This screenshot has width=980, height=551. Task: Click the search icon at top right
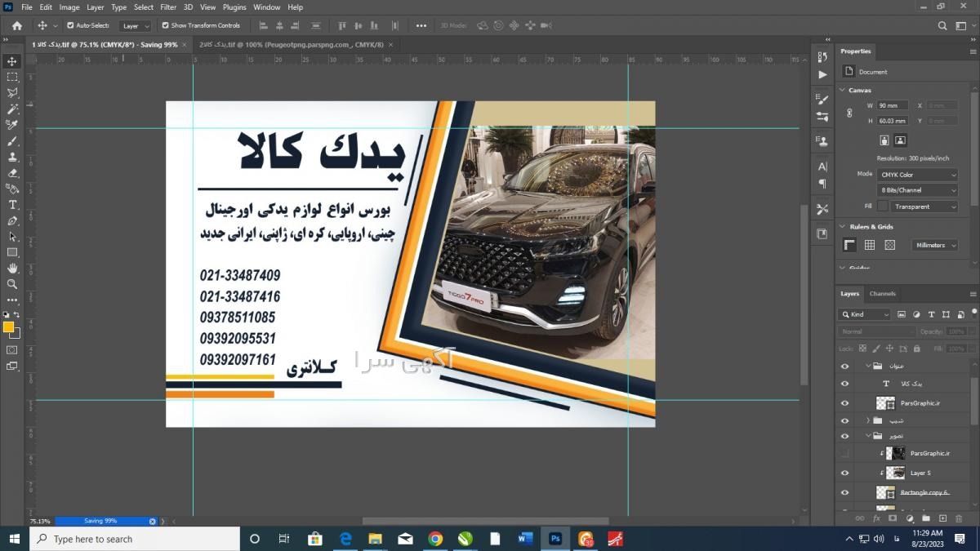coord(942,25)
